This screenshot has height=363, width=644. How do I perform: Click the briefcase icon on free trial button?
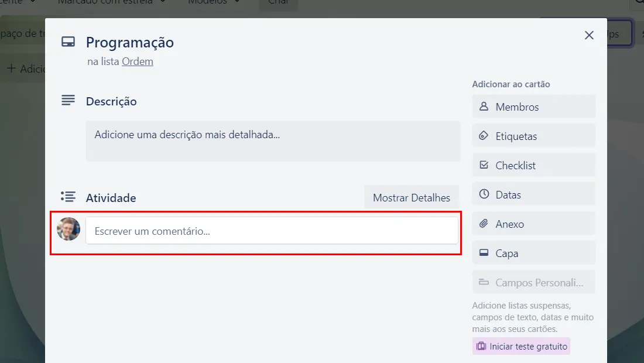coord(481,346)
